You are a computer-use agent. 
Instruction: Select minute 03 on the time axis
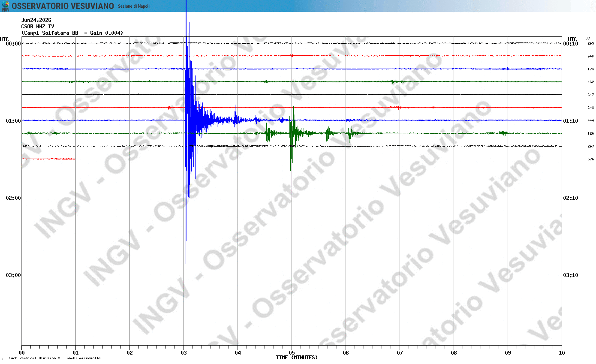tap(184, 353)
